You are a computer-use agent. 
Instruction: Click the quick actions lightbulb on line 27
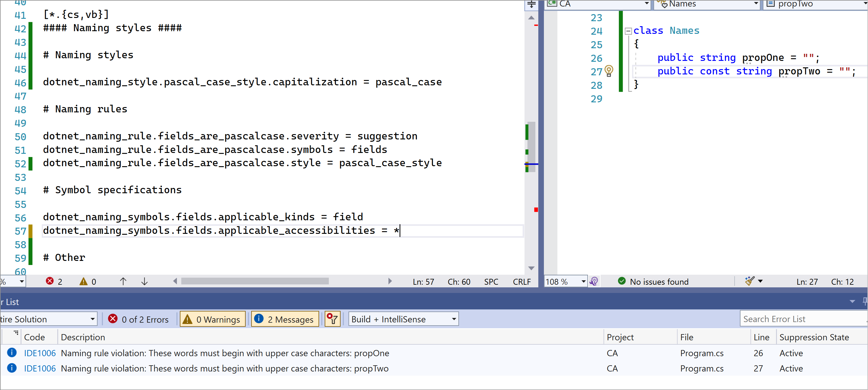point(609,71)
